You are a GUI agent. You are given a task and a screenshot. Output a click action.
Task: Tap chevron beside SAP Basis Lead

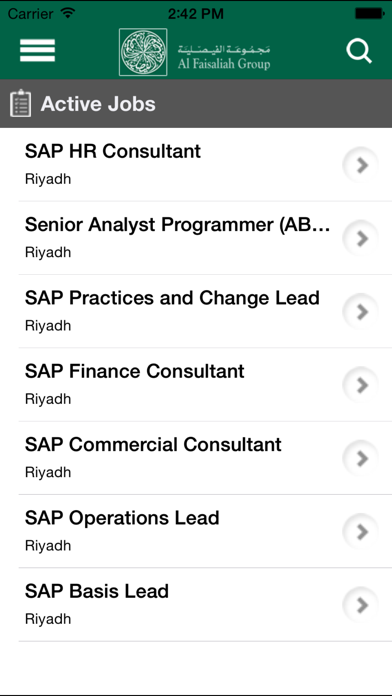point(360,605)
